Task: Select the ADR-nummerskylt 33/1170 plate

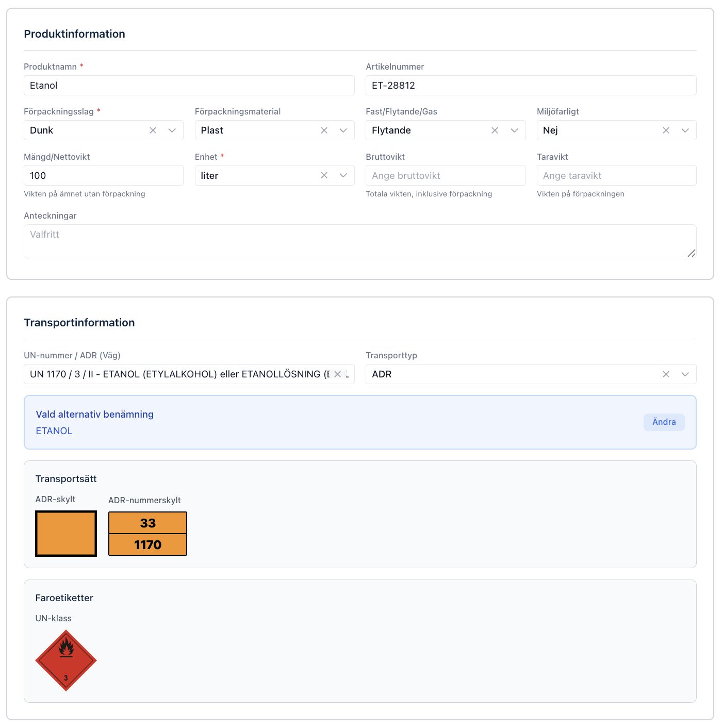Action: click(147, 534)
